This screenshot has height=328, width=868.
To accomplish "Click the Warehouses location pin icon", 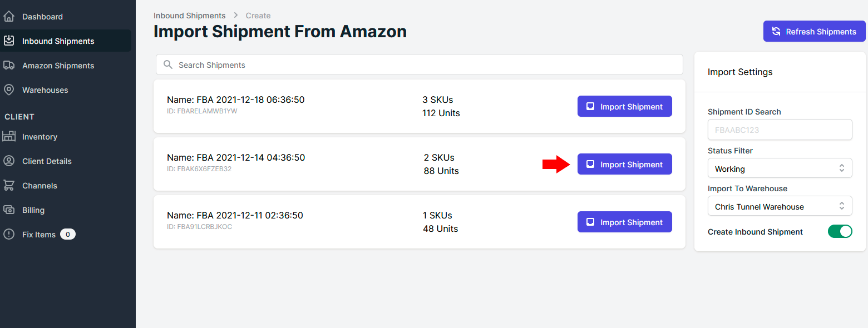I will pos(9,90).
